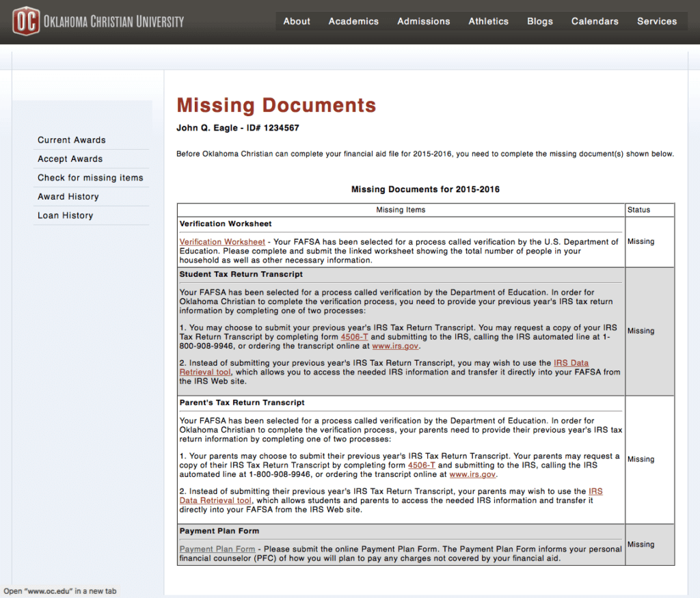Click the 'Status' column header

click(638, 210)
